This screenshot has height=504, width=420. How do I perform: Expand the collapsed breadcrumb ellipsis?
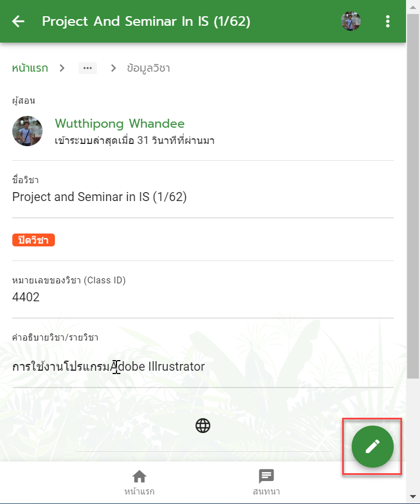[x=87, y=68]
